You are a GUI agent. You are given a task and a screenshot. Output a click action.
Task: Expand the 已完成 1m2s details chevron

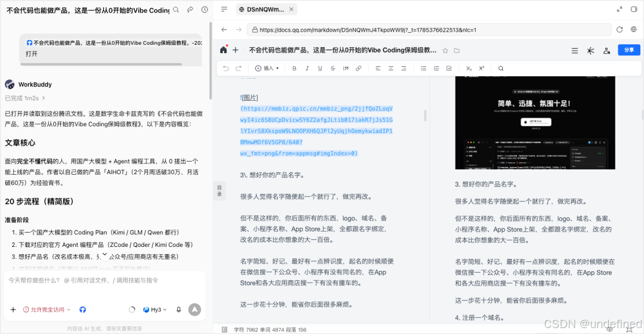[x=44, y=98]
